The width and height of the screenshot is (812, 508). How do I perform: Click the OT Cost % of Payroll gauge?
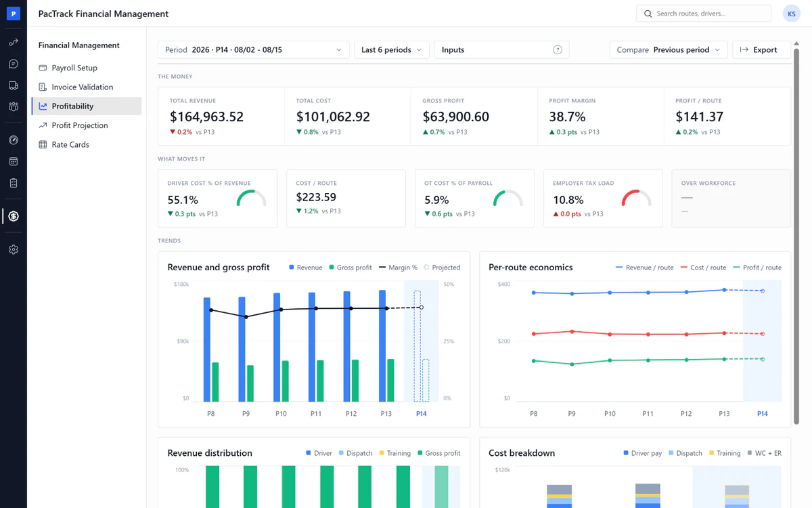pos(508,198)
